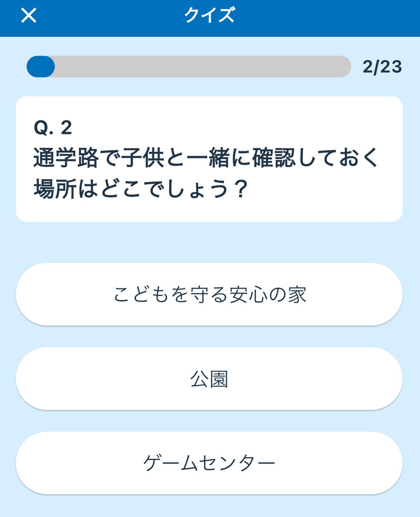Image resolution: width=420 pixels, height=517 pixels.
Task: Tap the last answer button ゲームセンター
Action: click(209, 463)
